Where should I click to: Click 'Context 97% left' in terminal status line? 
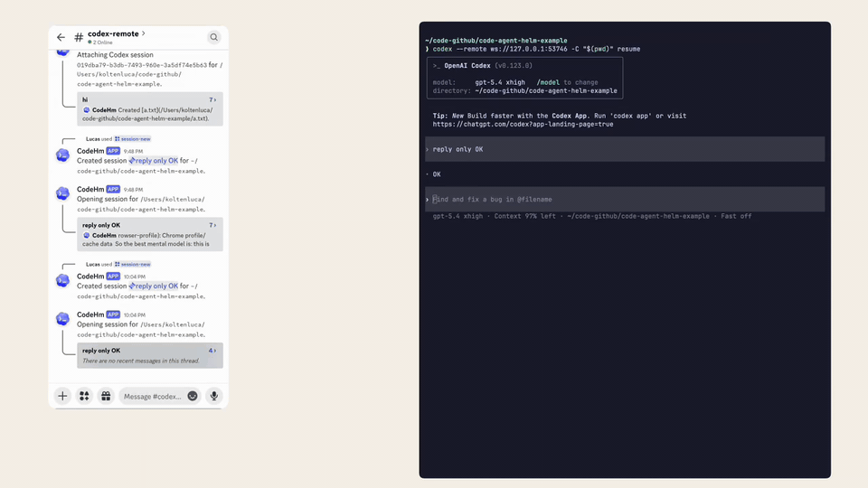524,216
